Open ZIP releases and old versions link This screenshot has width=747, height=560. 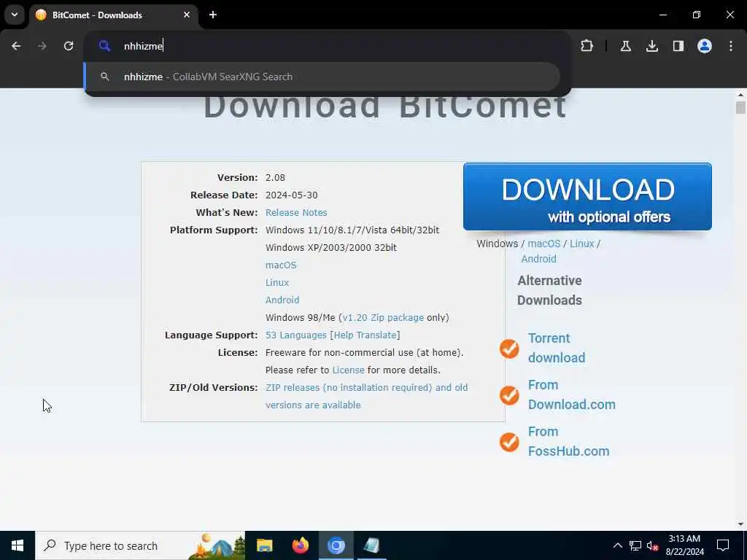click(x=366, y=396)
